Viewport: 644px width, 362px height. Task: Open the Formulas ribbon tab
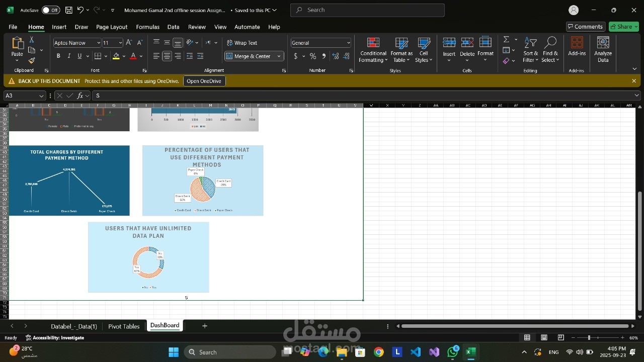coord(147,27)
